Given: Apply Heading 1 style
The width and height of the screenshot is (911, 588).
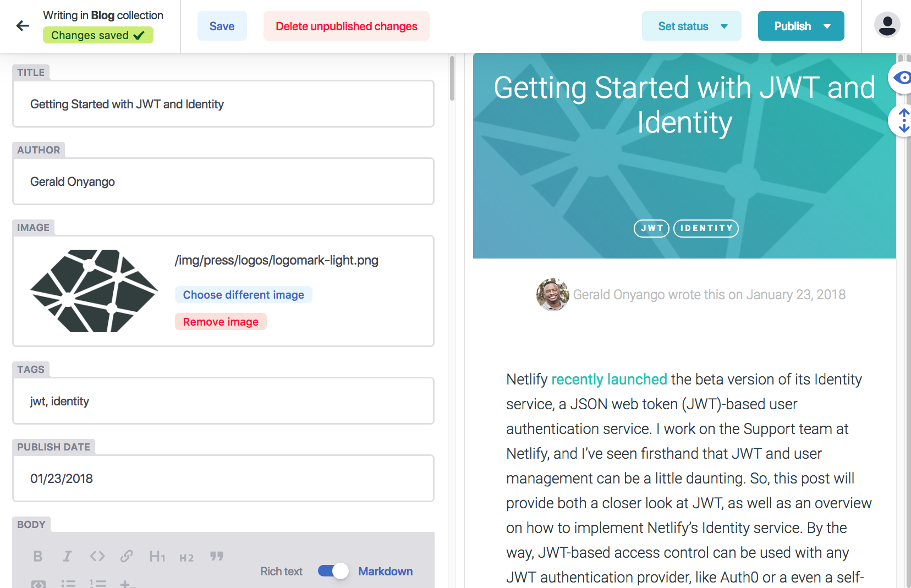Looking at the screenshot, I should 157,557.
